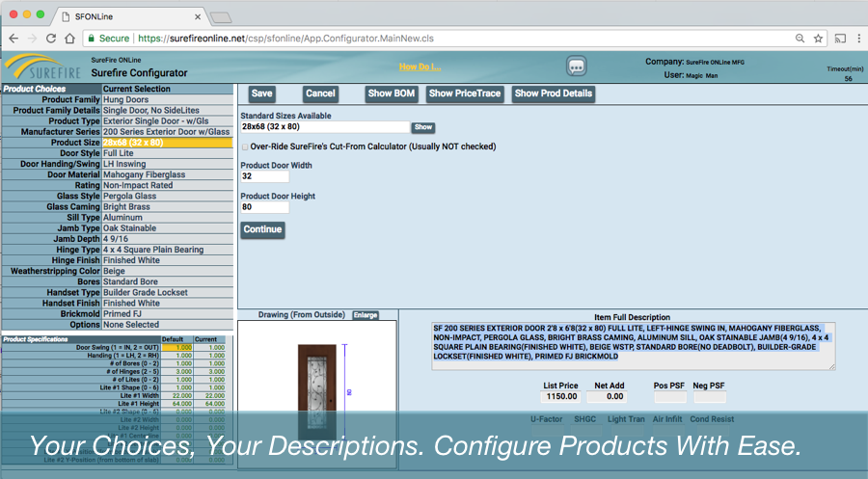Select Options None Selected row
The image size is (868, 479).
(118, 325)
